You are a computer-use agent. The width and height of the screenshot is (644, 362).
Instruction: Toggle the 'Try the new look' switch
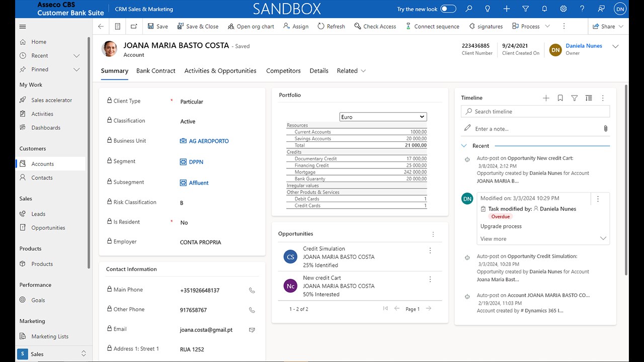[448, 9]
